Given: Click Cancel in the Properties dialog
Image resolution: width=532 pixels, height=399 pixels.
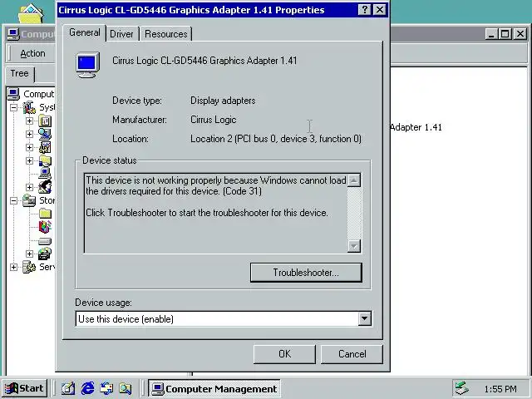Looking at the screenshot, I should (352, 354).
